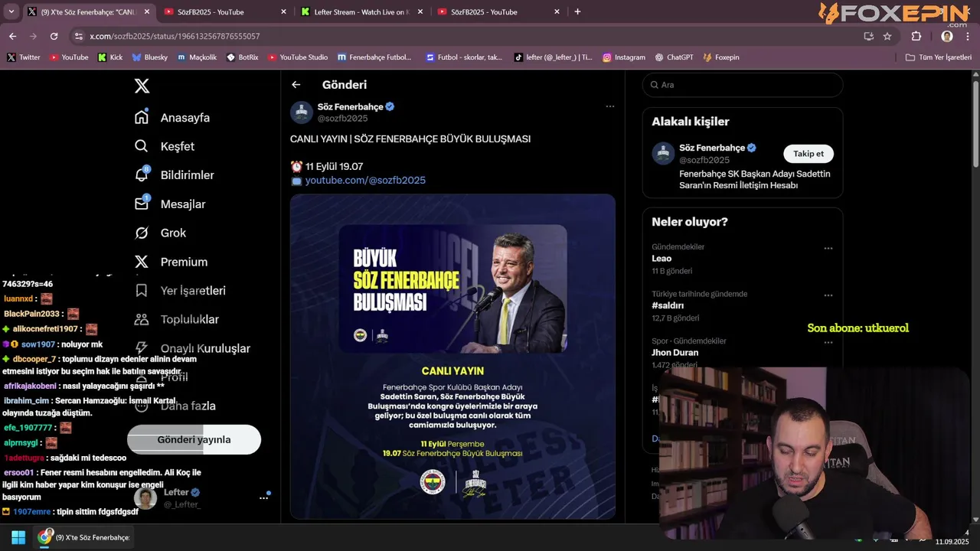Open the browser extensions puzzle icon

916,36
